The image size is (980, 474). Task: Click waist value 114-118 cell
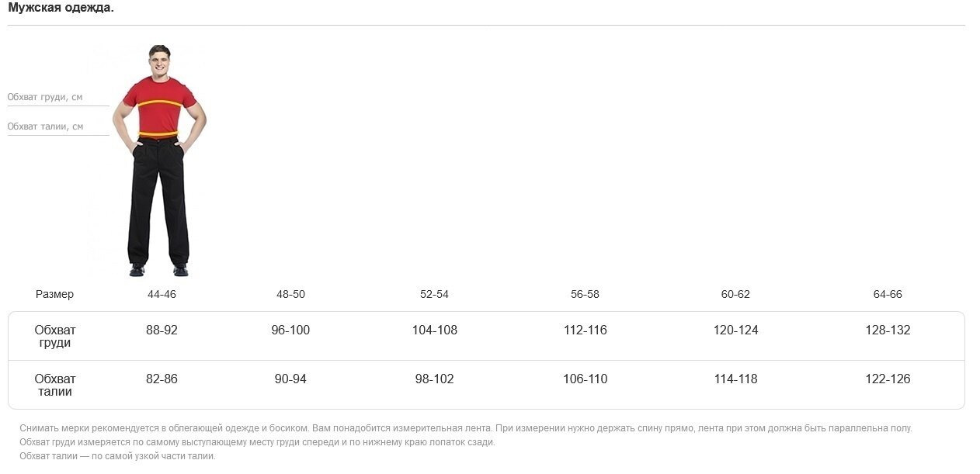735,379
